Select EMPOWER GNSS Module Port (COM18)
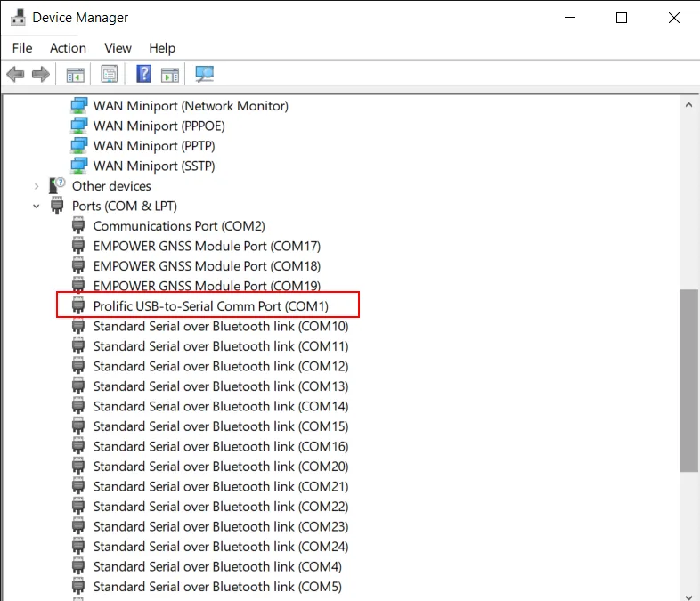Viewport: 700px width, 601px height. (x=207, y=266)
